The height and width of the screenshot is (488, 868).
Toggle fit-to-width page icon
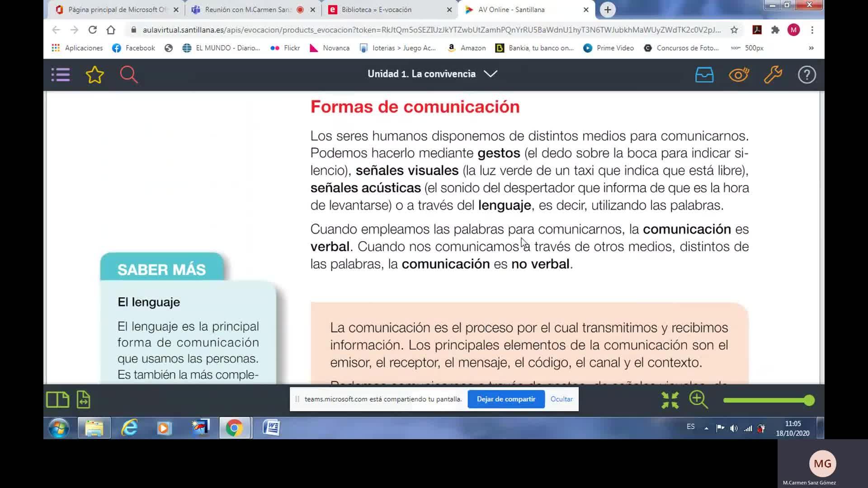click(84, 400)
